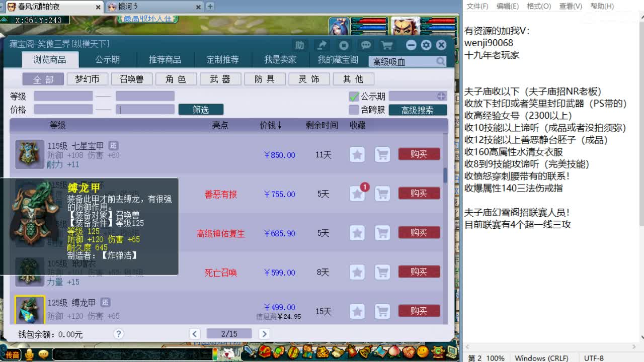Open the chat bubble icon in title bar
Viewport: 644px width, 362px height.
[366, 45]
